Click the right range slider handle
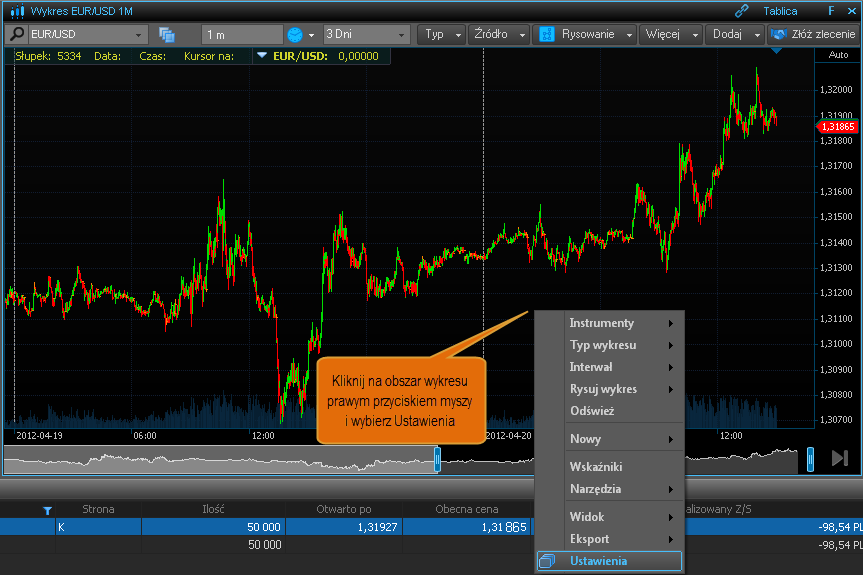 coord(810,459)
